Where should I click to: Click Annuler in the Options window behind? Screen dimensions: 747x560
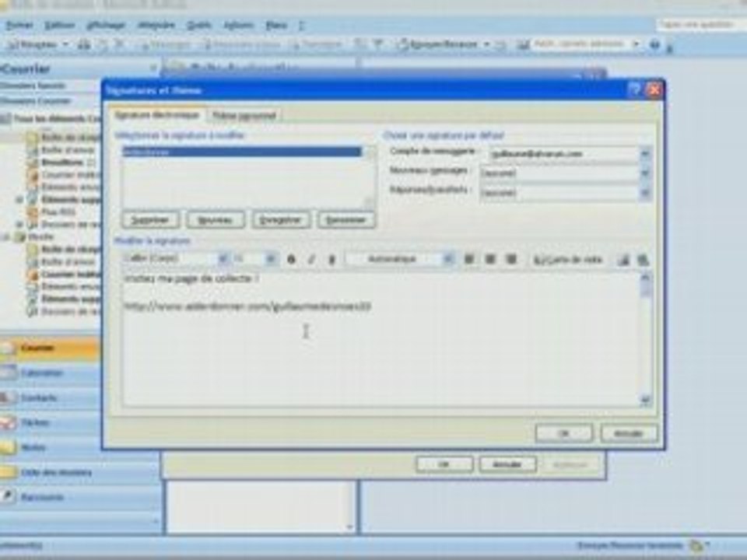point(507,464)
